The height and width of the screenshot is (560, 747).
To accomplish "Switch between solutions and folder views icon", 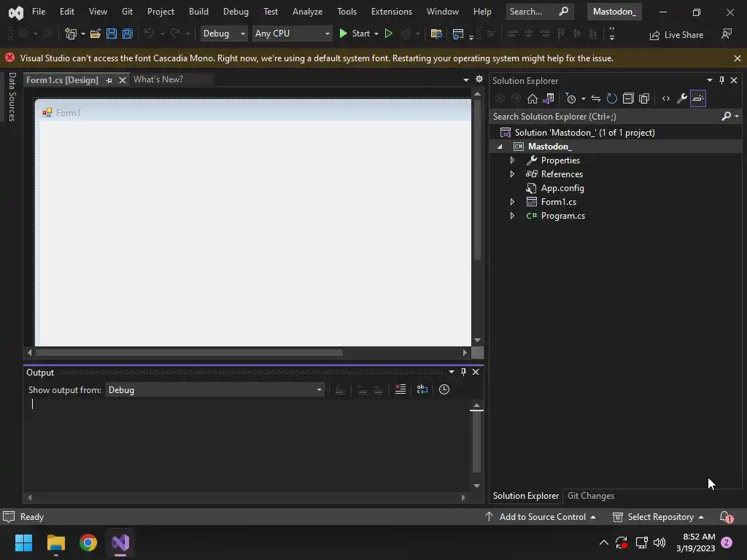I will coord(549,98).
